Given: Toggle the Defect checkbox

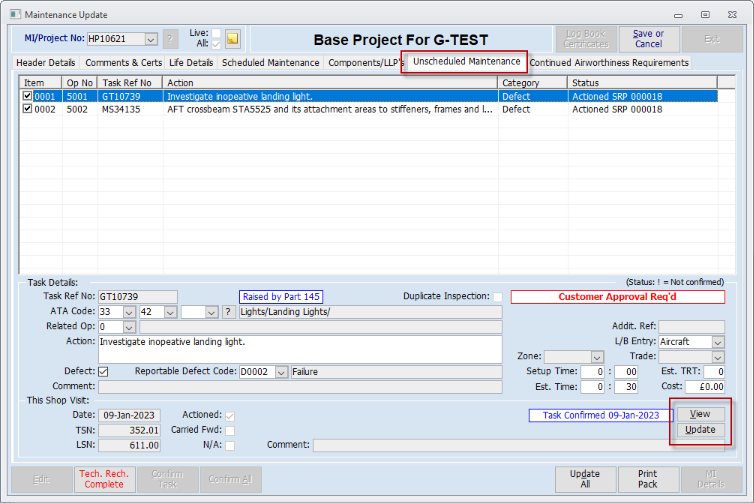Looking at the screenshot, I should pyautogui.click(x=103, y=372).
